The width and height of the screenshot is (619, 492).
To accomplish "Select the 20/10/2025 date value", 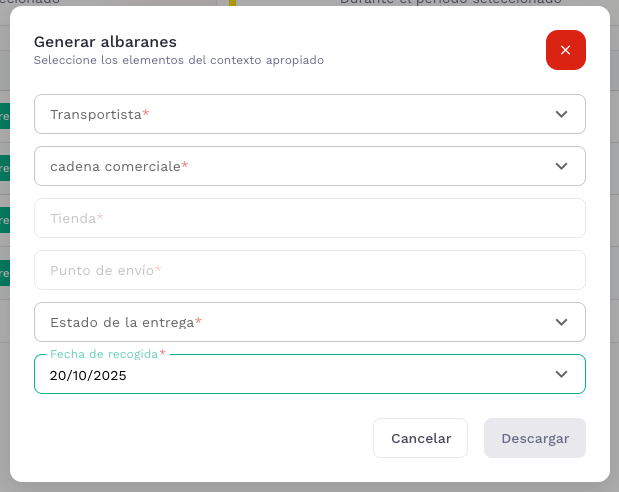I will point(88,376).
